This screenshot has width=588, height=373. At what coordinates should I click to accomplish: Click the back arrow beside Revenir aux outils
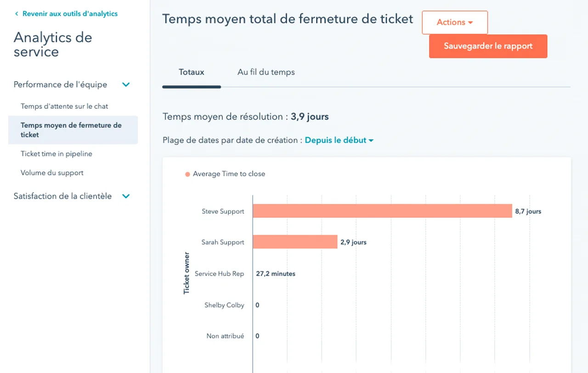pos(17,14)
